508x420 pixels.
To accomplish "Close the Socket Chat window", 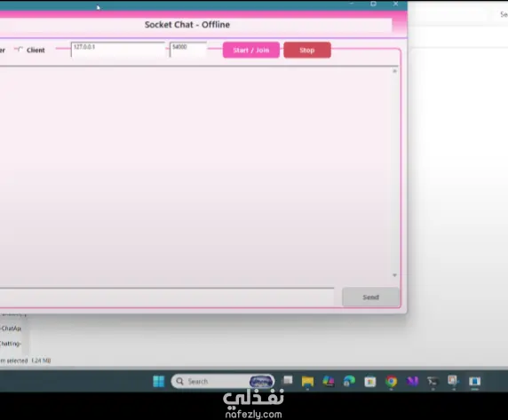I will coord(395,4).
